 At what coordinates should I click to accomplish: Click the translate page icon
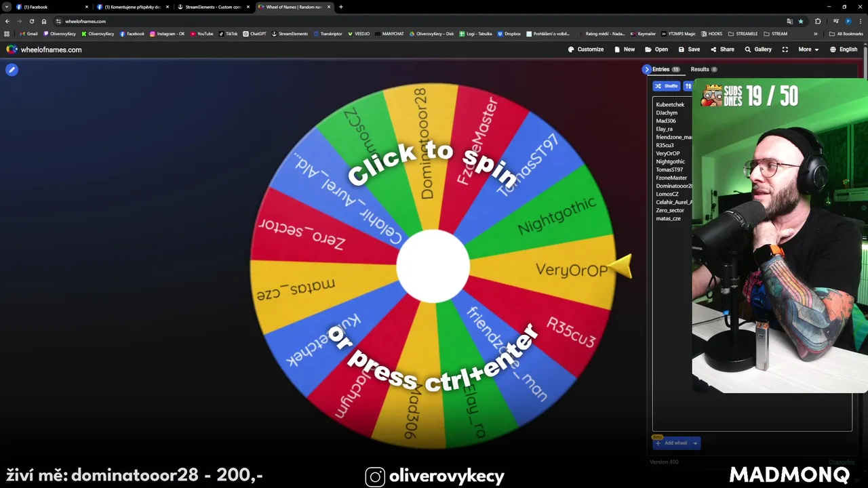[789, 21]
